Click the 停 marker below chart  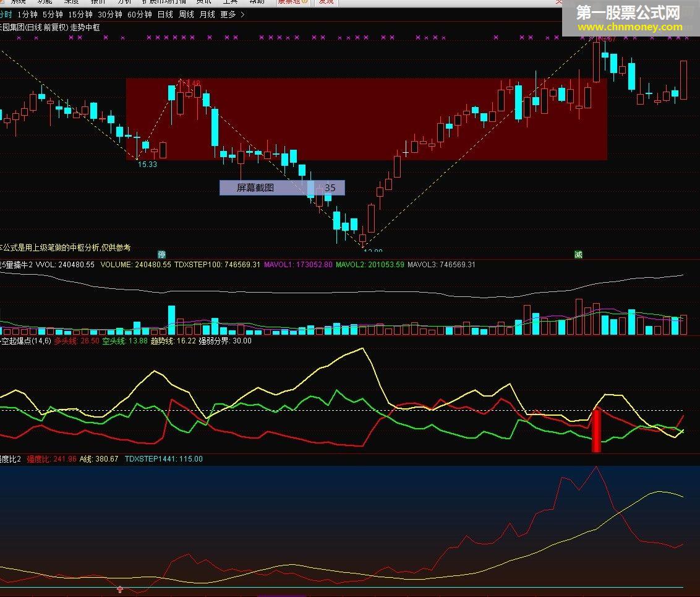click(x=161, y=254)
